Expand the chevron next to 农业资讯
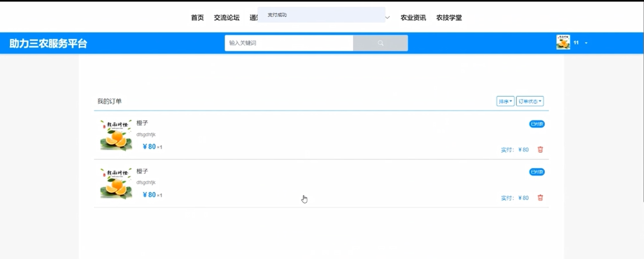Image resolution: width=644 pixels, height=259 pixels. (387, 18)
